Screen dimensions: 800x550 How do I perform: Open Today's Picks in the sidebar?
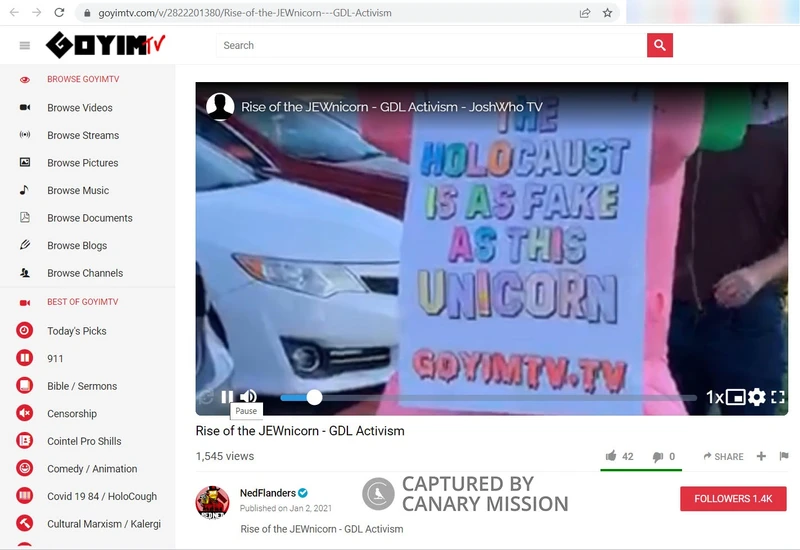coord(76,331)
